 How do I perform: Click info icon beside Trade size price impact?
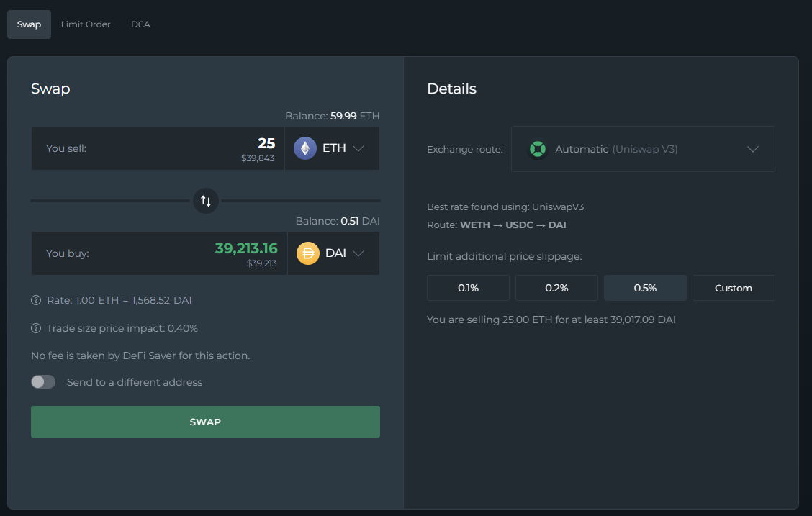(x=36, y=328)
